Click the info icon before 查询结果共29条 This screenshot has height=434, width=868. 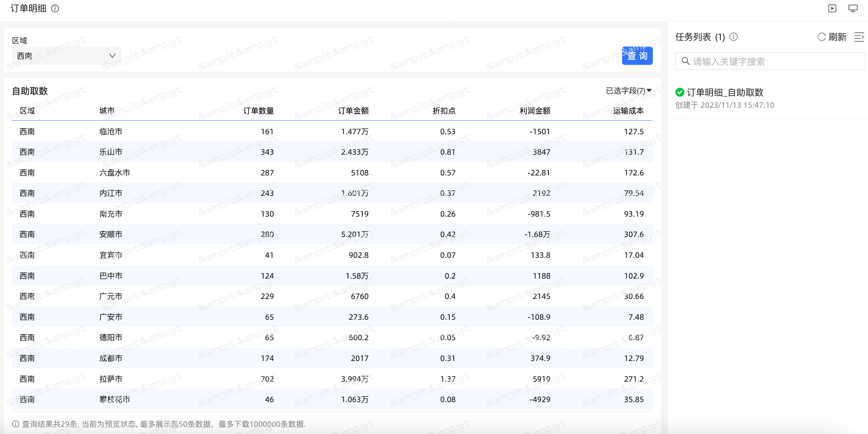tap(16, 424)
